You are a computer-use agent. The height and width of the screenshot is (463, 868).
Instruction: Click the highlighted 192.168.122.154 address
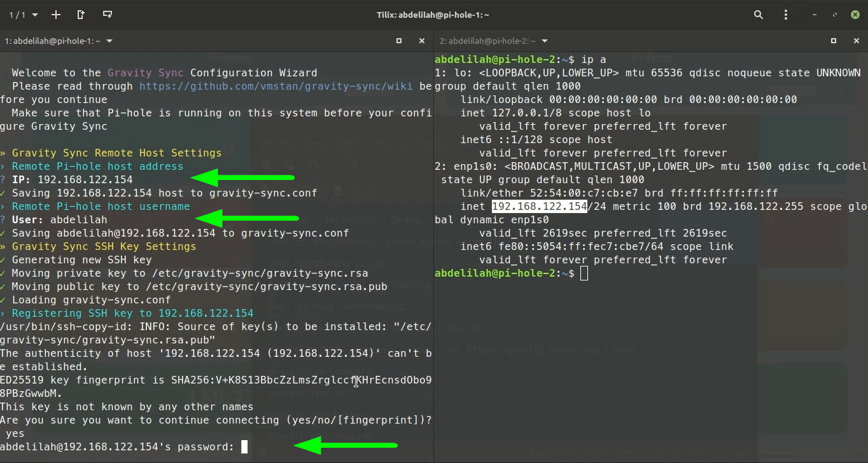[x=539, y=207]
